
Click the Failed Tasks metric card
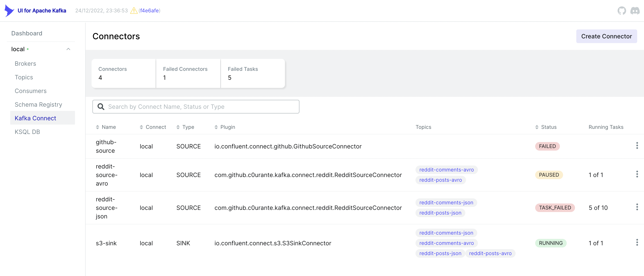tap(253, 73)
